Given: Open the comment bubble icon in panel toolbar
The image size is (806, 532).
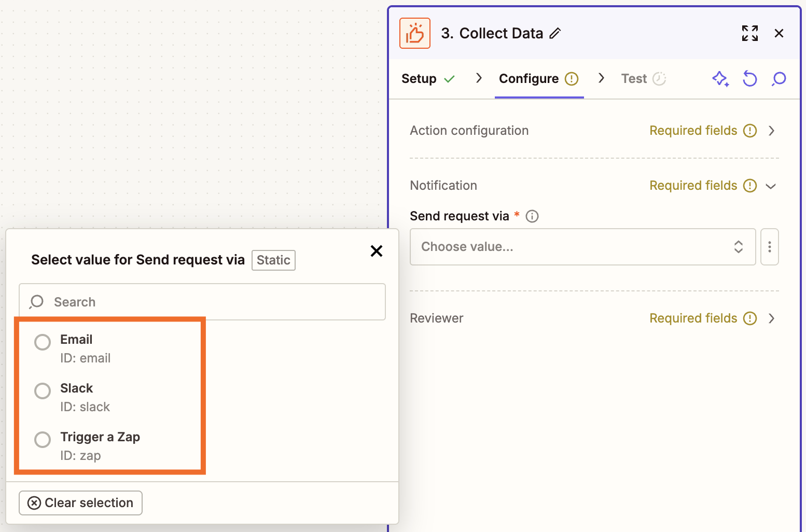Looking at the screenshot, I should 779,79.
